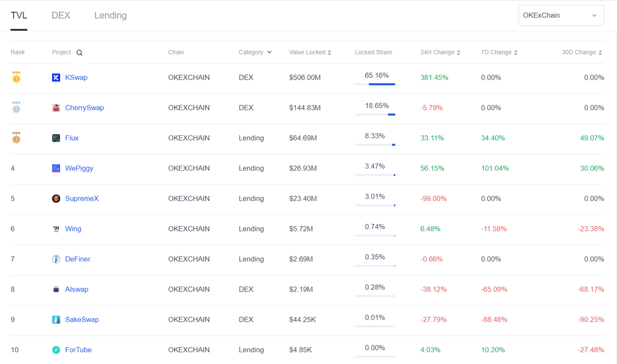The width and height of the screenshot is (617, 364).
Task: Click the WePiggy project logo icon
Action: [x=56, y=169]
